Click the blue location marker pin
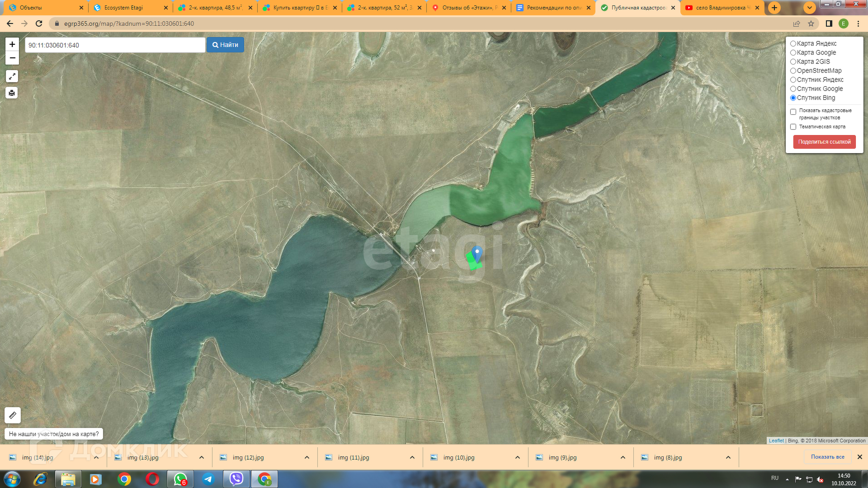Image resolution: width=868 pixels, height=488 pixels. coord(477,253)
